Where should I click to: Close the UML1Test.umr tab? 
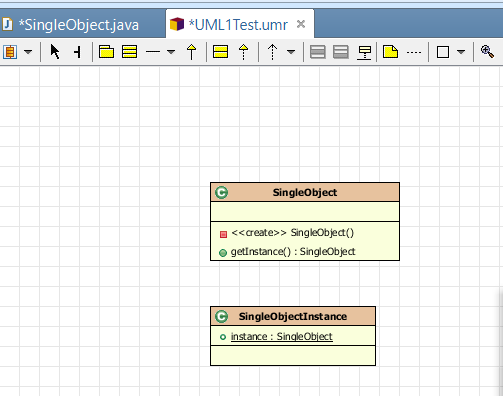(x=301, y=24)
